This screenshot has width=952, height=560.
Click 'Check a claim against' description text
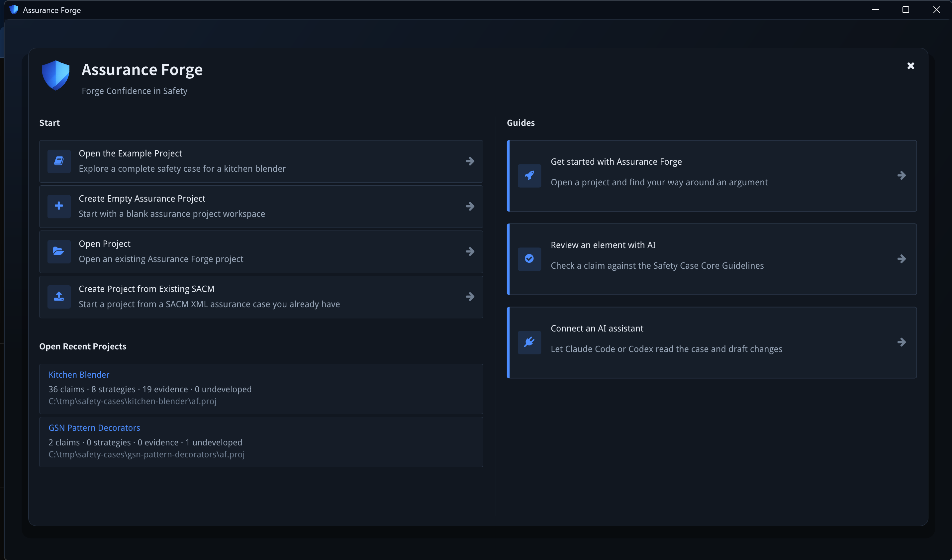coord(657,266)
